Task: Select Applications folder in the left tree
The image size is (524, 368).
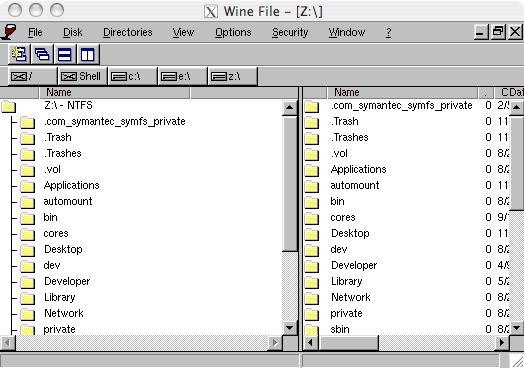Action: pos(72,186)
